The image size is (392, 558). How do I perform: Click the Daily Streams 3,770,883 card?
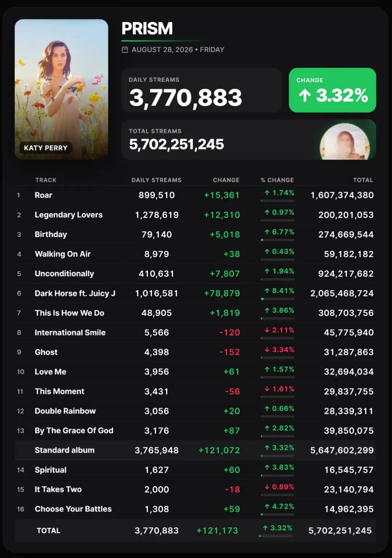202,90
